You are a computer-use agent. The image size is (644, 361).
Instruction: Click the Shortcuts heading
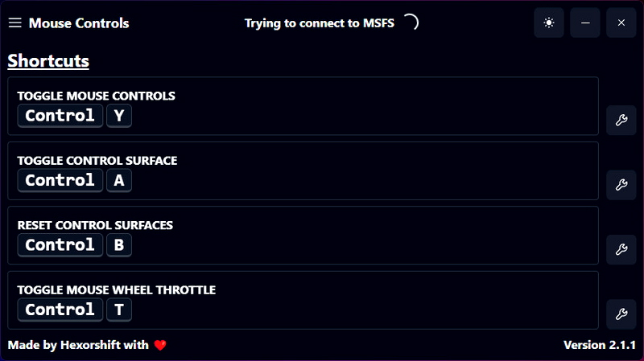click(48, 61)
